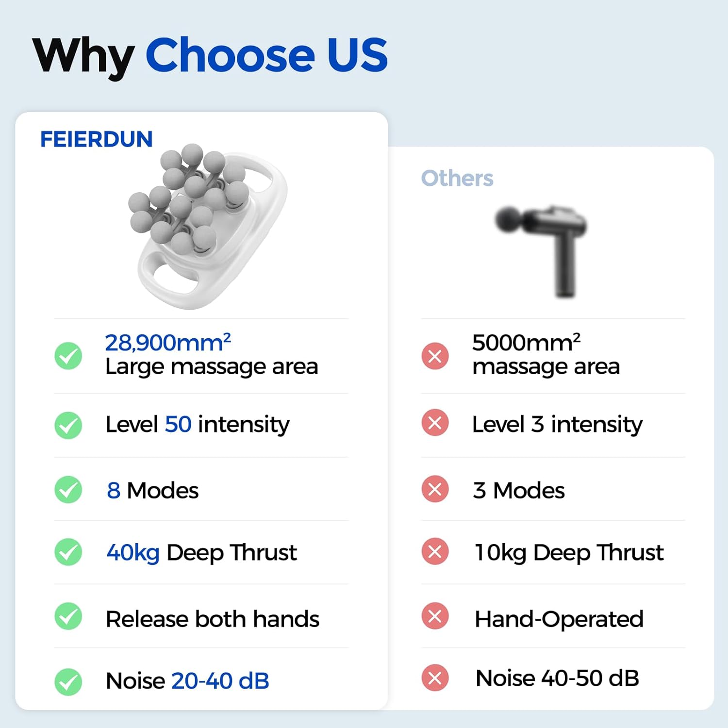Click green checkmark next to Level 50 intensity

68,425
